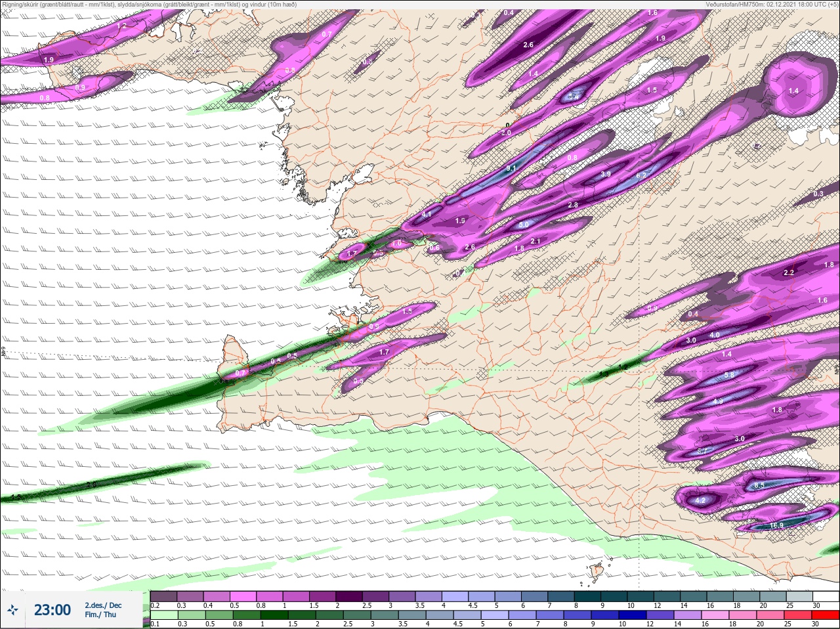The image size is (840, 629).
Task: Click the small island off the south coast
Action: [x=597, y=572]
